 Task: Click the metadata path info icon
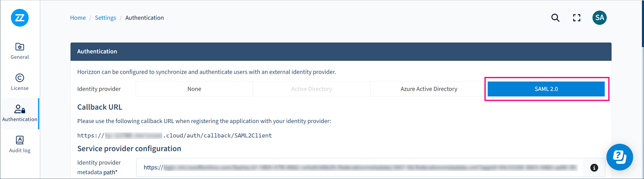click(594, 168)
